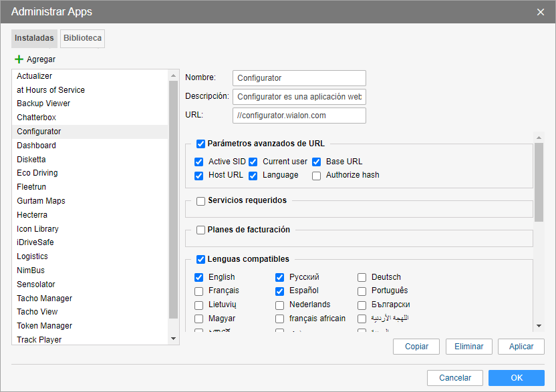556x392 pixels.
Task: Open the Instaladas tab
Action: 34,39
